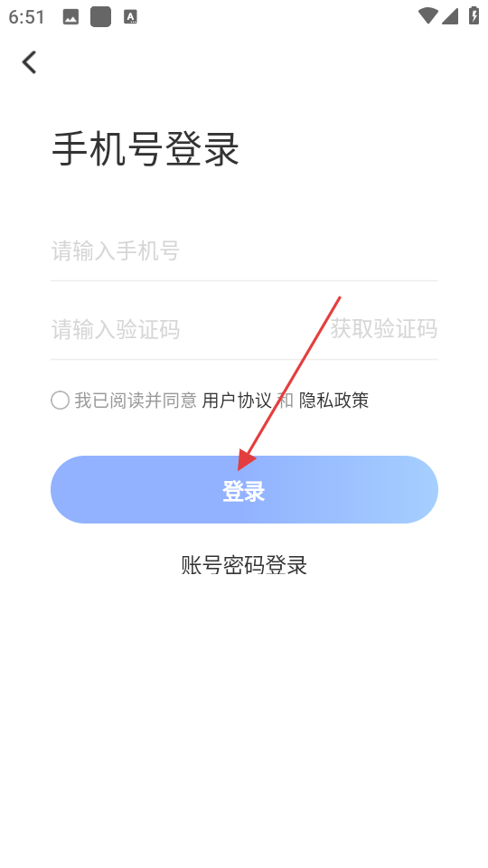Tap the 6:51 clock in status bar

pyautogui.click(x=26, y=16)
